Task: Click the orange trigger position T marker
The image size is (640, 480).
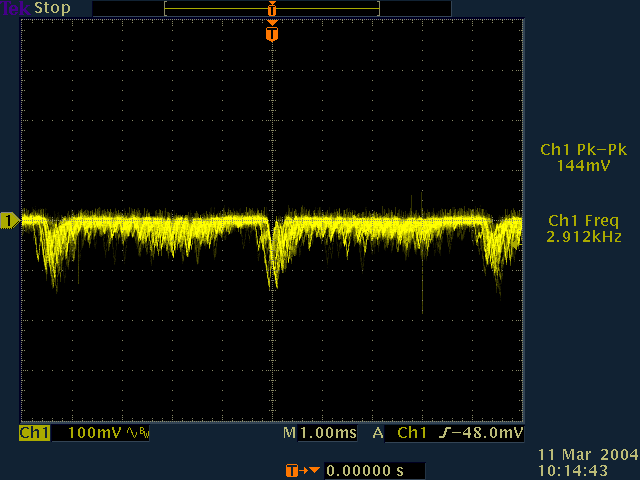Action: coord(272,34)
